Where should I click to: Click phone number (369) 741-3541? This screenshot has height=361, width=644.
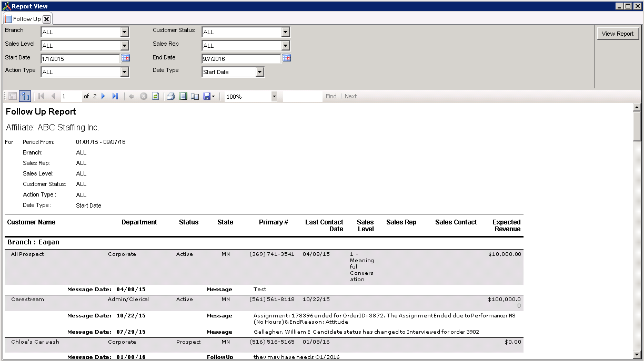tap(272, 254)
